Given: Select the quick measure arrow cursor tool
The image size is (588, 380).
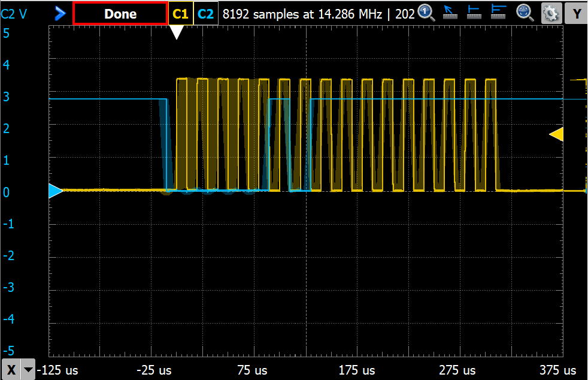Looking at the screenshot, I should [450, 13].
